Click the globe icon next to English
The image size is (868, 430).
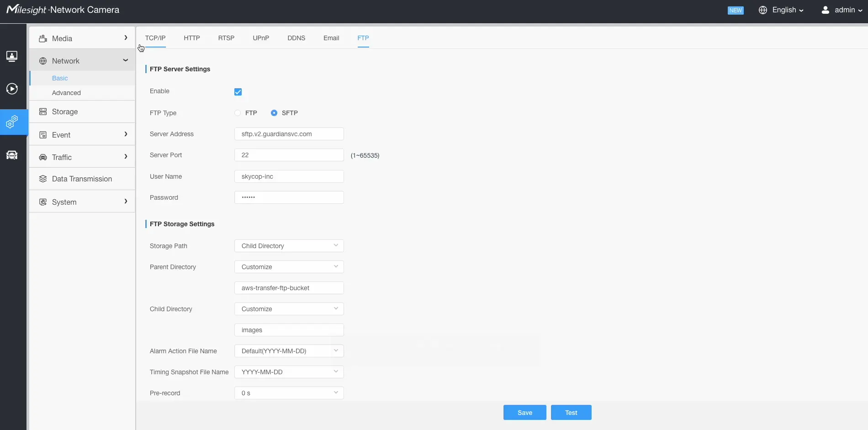pos(762,10)
